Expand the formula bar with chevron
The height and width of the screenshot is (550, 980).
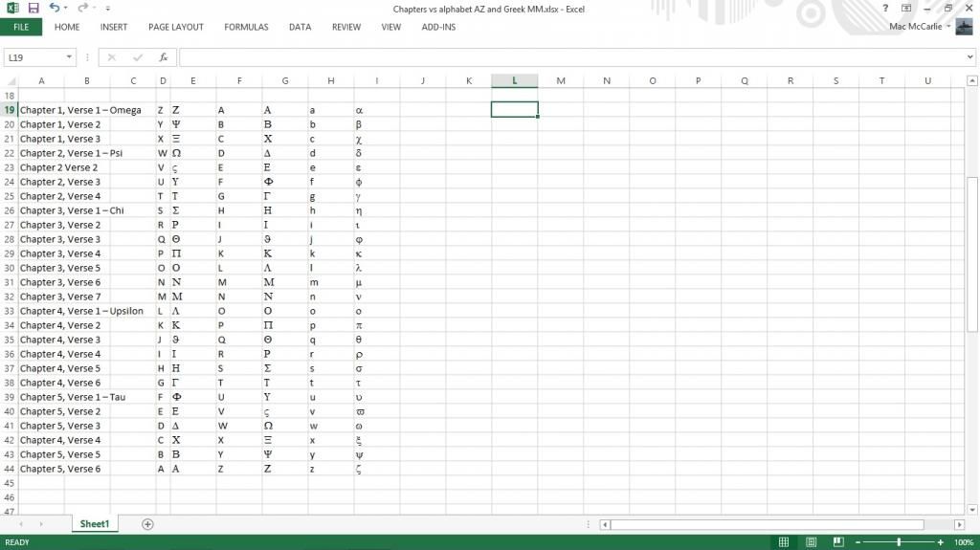pos(970,57)
